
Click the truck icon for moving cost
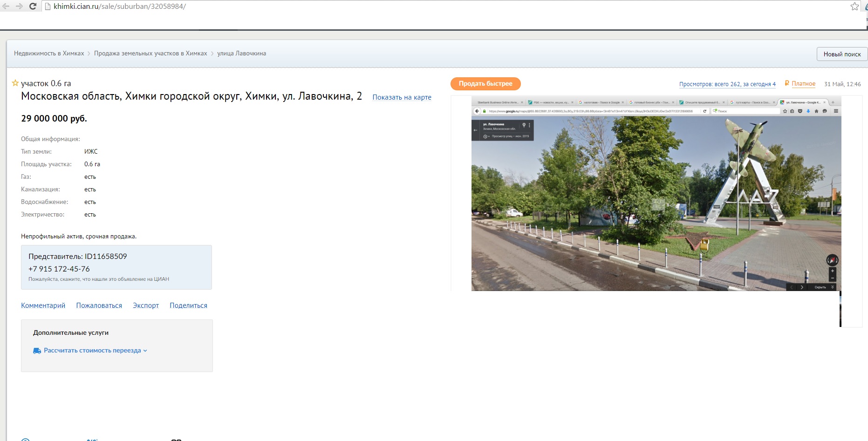point(37,351)
